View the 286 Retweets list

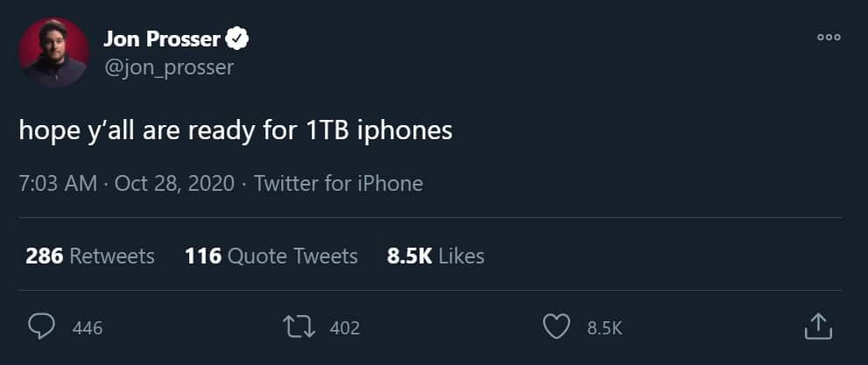[90, 256]
